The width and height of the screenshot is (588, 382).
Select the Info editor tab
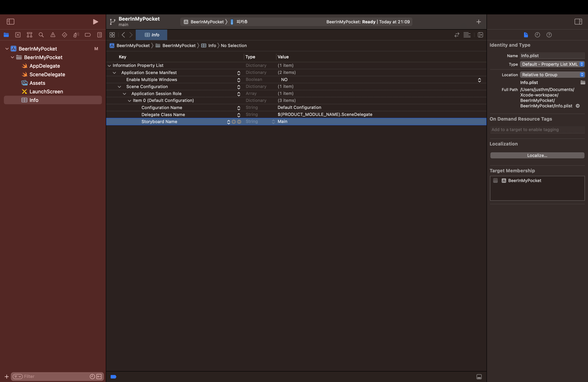[152, 35]
